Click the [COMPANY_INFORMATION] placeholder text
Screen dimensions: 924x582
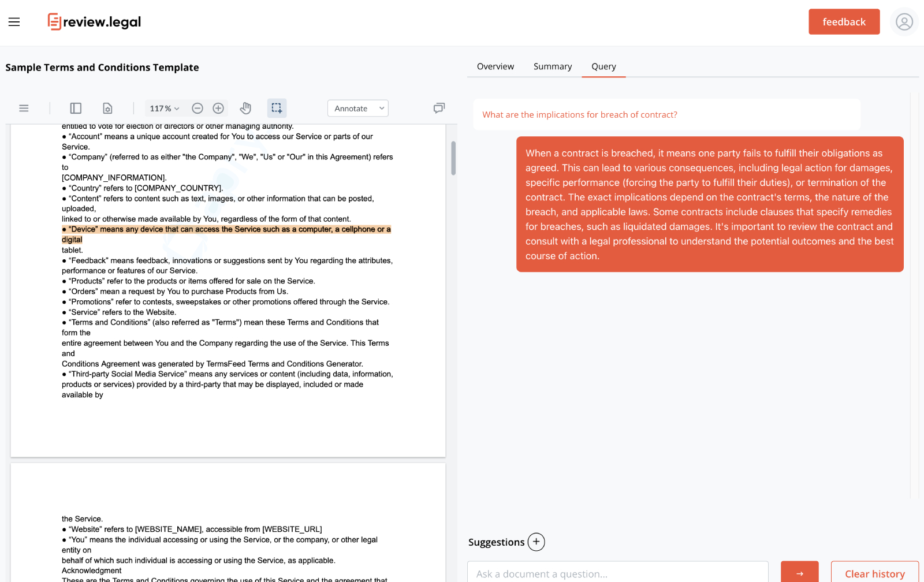(x=114, y=178)
